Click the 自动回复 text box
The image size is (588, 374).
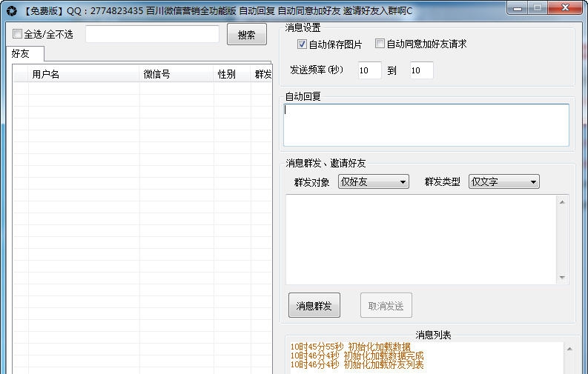(x=426, y=125)
